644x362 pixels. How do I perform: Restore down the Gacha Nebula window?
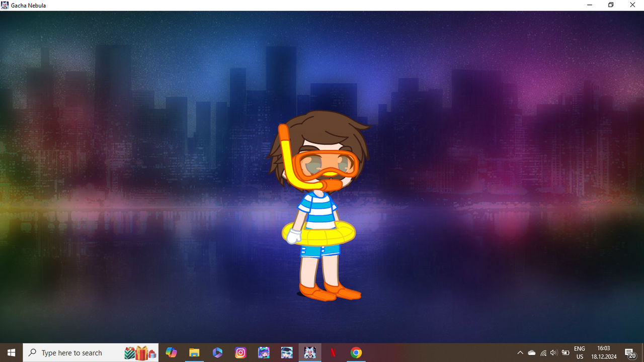tap(611, 5)
